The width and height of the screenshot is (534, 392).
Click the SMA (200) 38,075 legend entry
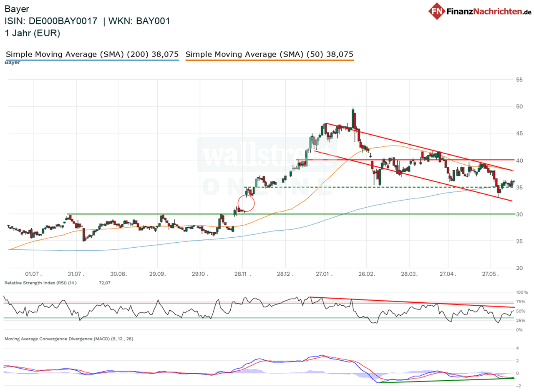click(92, 54)
